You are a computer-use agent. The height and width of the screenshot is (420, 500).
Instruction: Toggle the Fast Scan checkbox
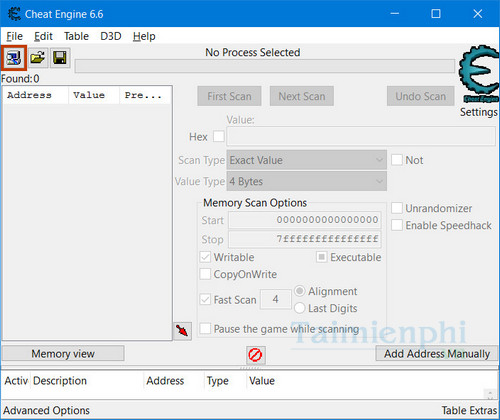coord(205,299)
